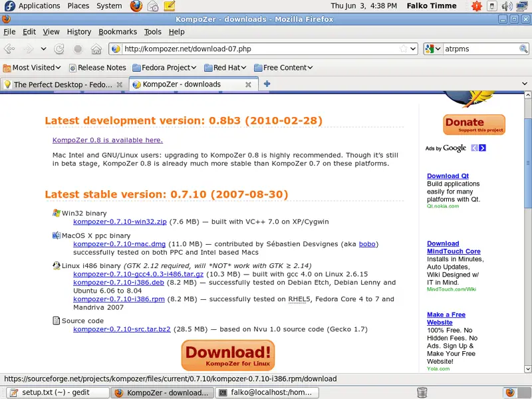Open the search engine selector dropdown
This screenshot has width=532, height=399.
tap(434, 49)
